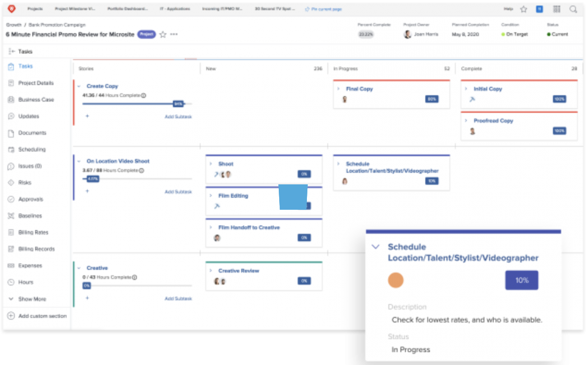Collapse the Create Copy story chevron
The width and height of the screenshot is (588, 365).
79,86
